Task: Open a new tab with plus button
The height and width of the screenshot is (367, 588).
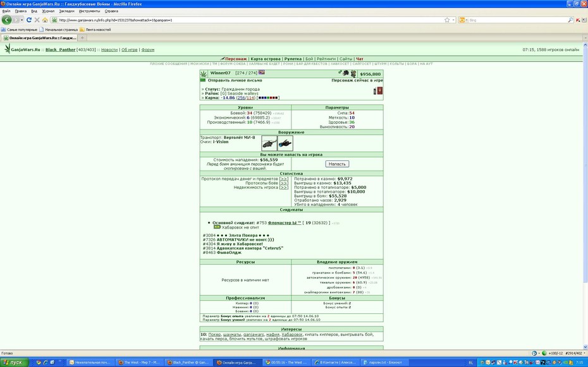Action: (x=82, y=38)
